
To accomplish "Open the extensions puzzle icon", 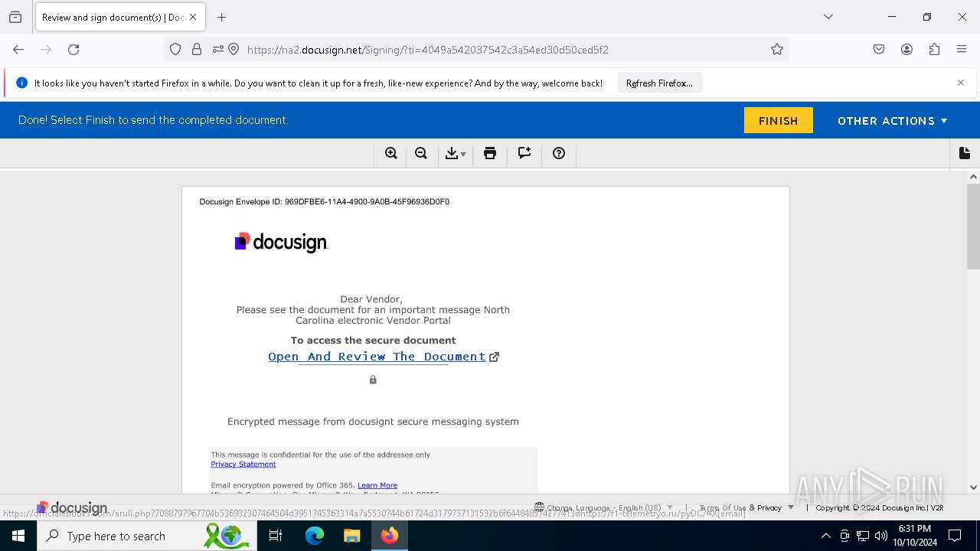I will pos(934,49).
